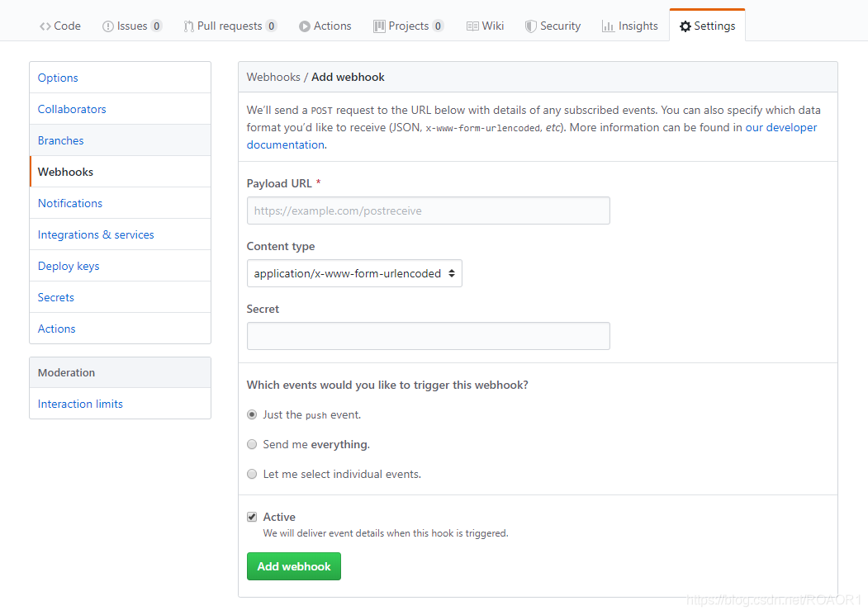Toggle the Active checkbox

[252, 517]
